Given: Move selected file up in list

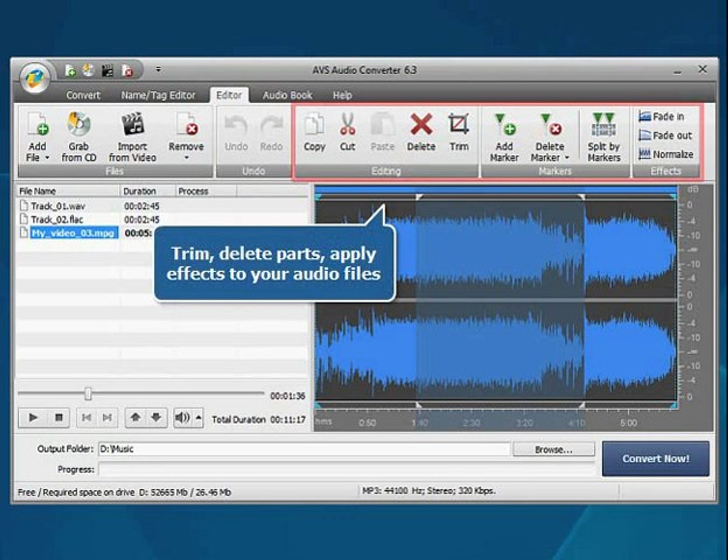Looking at the screenshot, I should click(x=135, y=417).
